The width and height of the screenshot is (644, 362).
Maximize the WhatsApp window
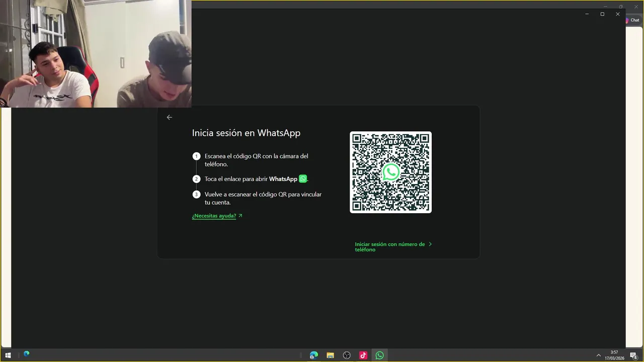coord(602,14)
